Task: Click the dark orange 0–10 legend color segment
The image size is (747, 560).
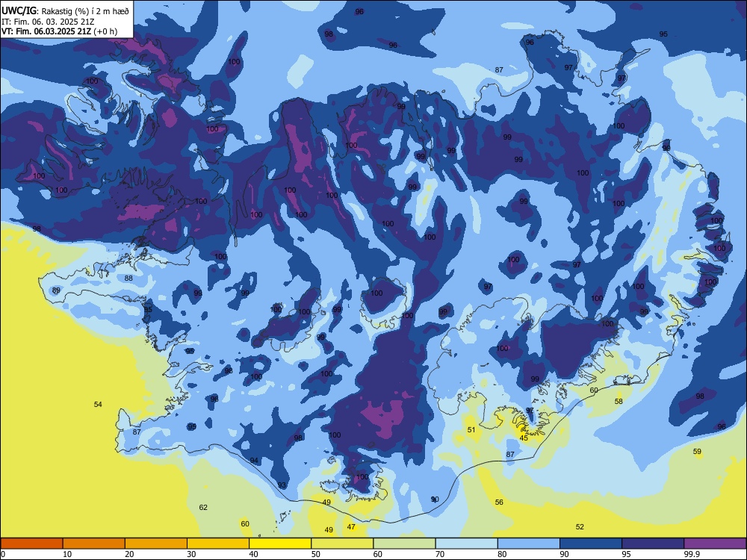Action: (x=31, y=544)
